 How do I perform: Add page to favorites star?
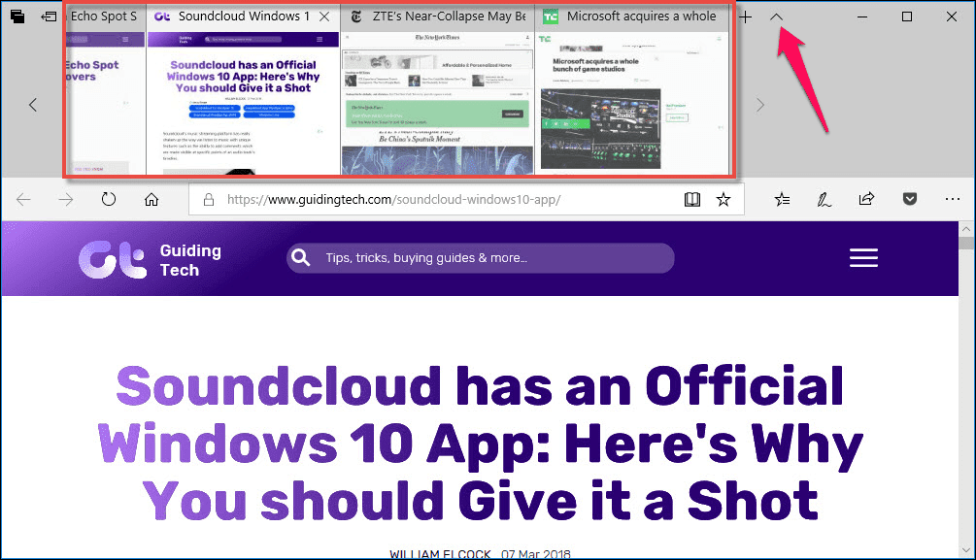[x=724, y=200]
